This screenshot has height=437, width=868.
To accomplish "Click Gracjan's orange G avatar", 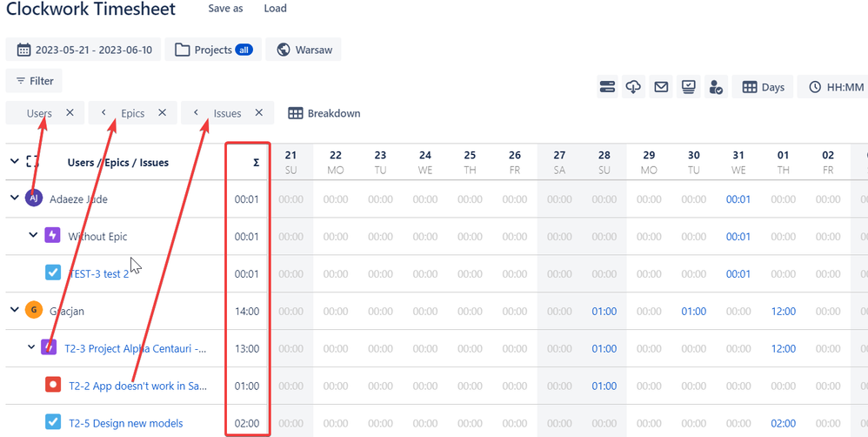I will (x=34, y=310).
